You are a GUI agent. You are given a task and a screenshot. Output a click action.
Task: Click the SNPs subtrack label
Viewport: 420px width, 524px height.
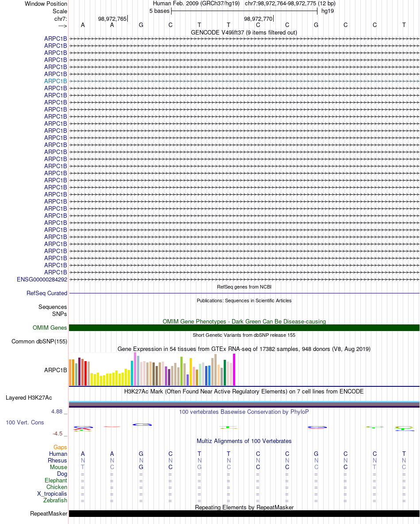tap(59, 314)
